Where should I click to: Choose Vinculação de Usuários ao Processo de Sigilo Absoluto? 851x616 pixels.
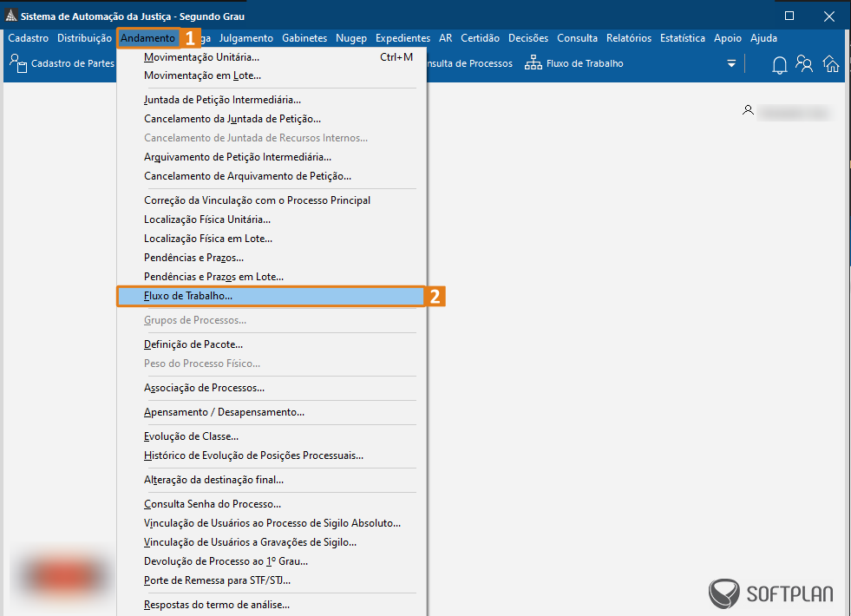pos(272,523)
